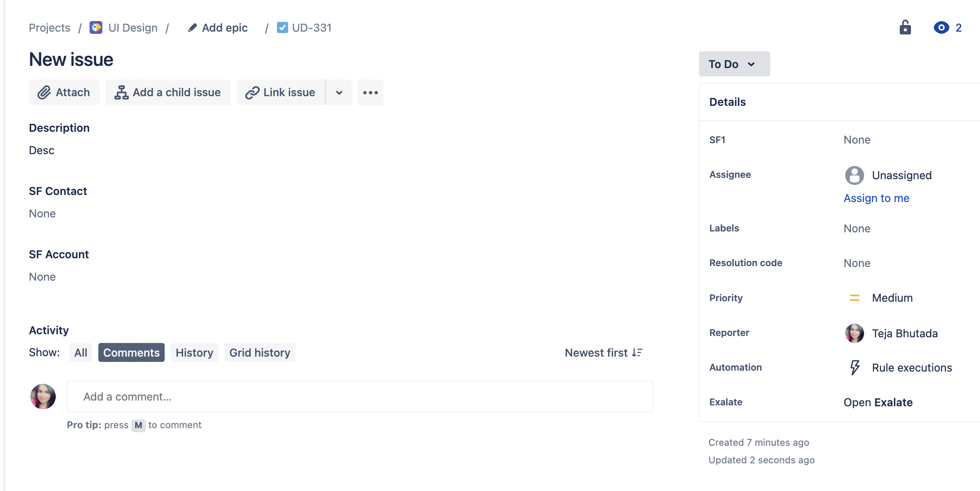Expand the Newest first sort order

coord(604,353)
